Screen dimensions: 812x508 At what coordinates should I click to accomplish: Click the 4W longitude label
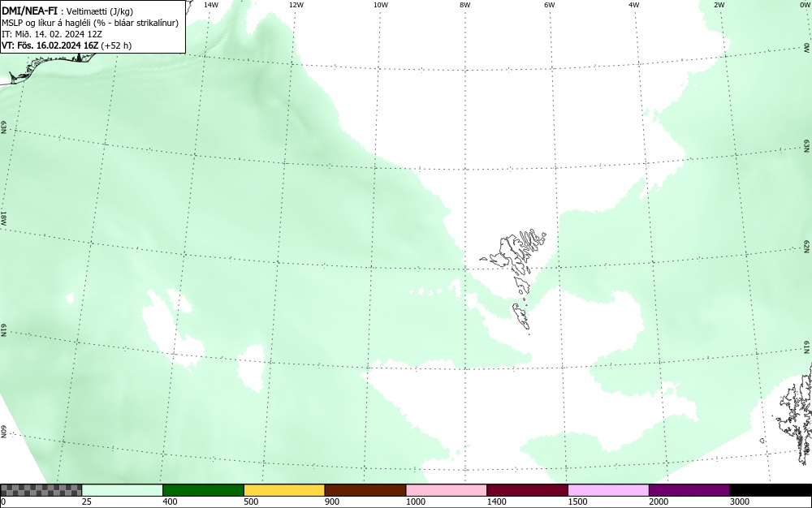click(x=634, y=5)
